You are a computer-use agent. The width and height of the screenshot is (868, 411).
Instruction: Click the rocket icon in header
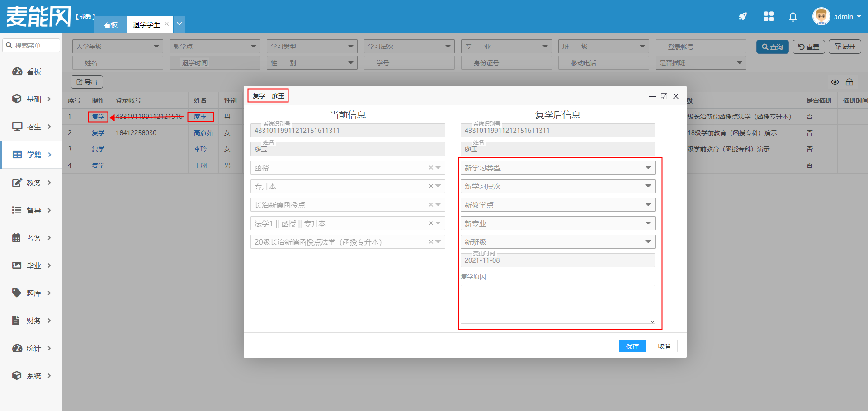[743, 17]
